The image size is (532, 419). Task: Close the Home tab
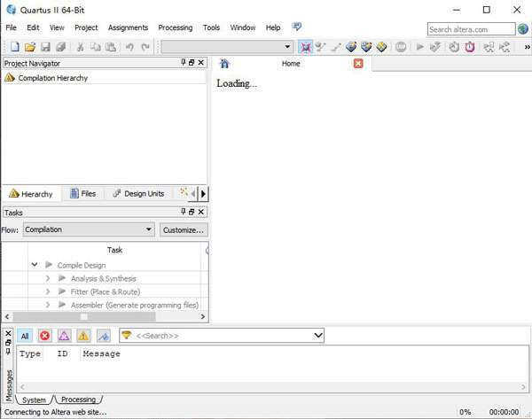coord(358,64)
